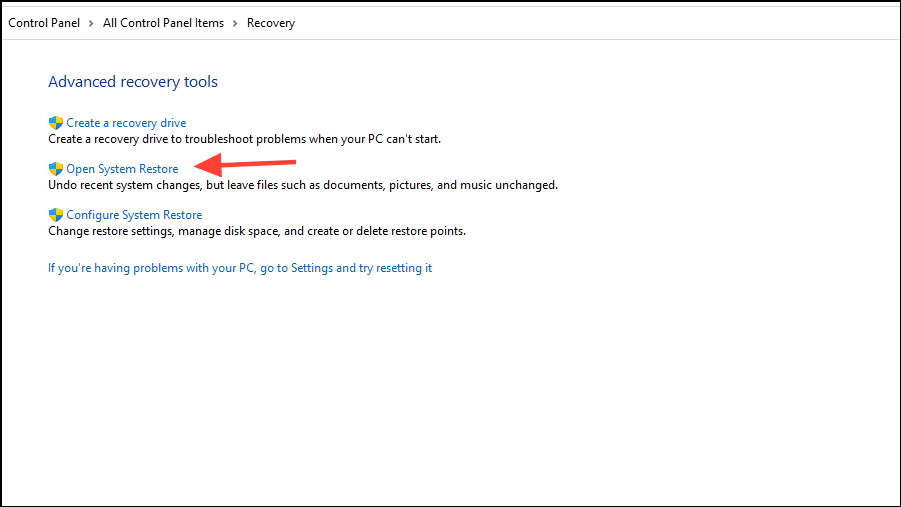Click the shield icon beside Open System Restore
The width and height of the screenshot is (901, 507).
(x=56, y=168)
